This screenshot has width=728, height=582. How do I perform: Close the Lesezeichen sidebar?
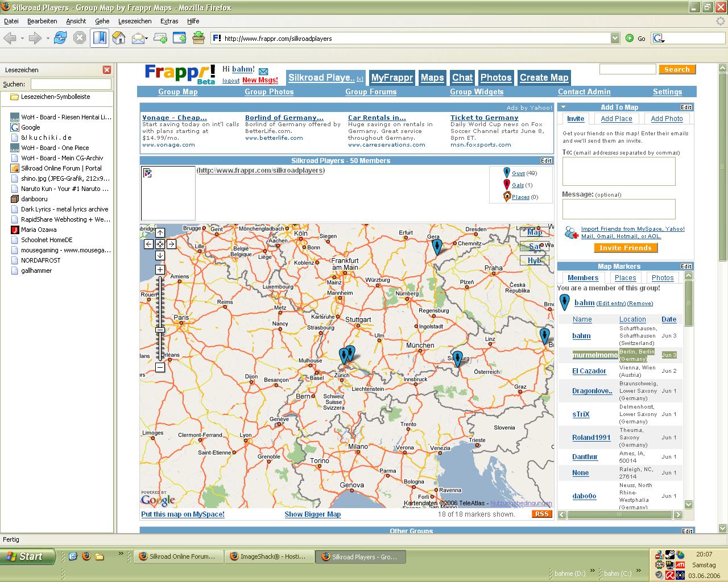(x=107, y=70)
